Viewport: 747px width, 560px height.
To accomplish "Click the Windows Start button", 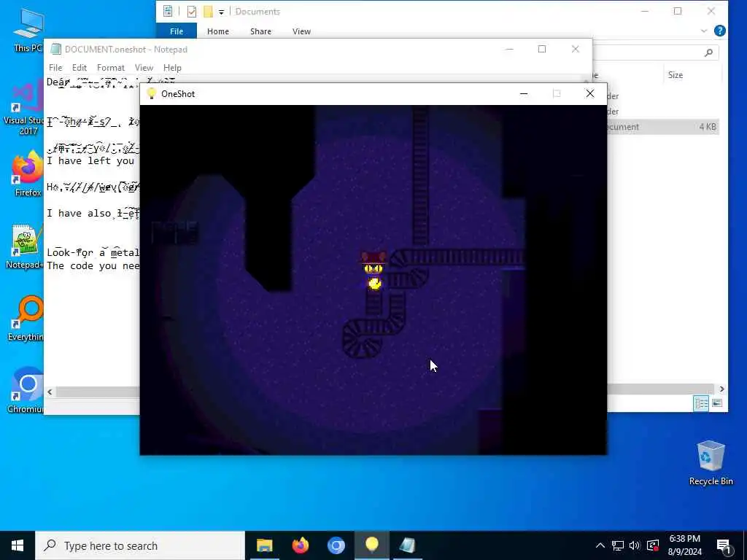I will [18, 545].
